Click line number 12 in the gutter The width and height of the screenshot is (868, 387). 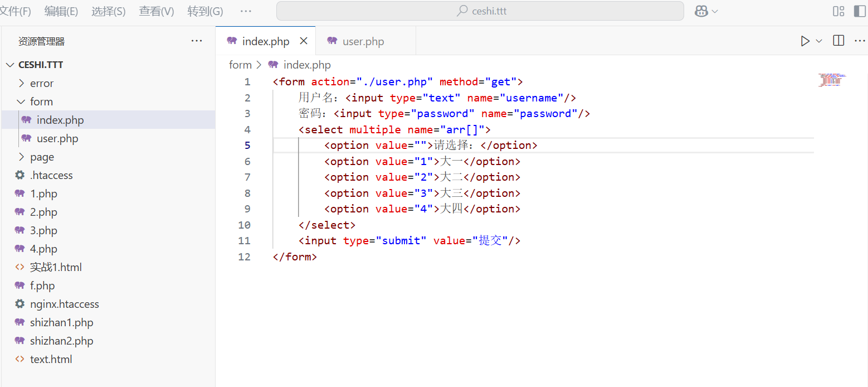click(244, 257)
